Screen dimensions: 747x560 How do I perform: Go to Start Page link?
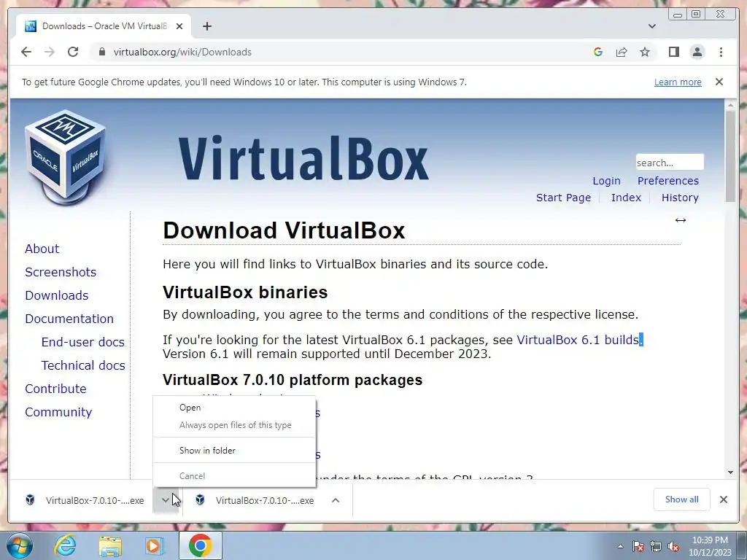(x=563, y=198)
